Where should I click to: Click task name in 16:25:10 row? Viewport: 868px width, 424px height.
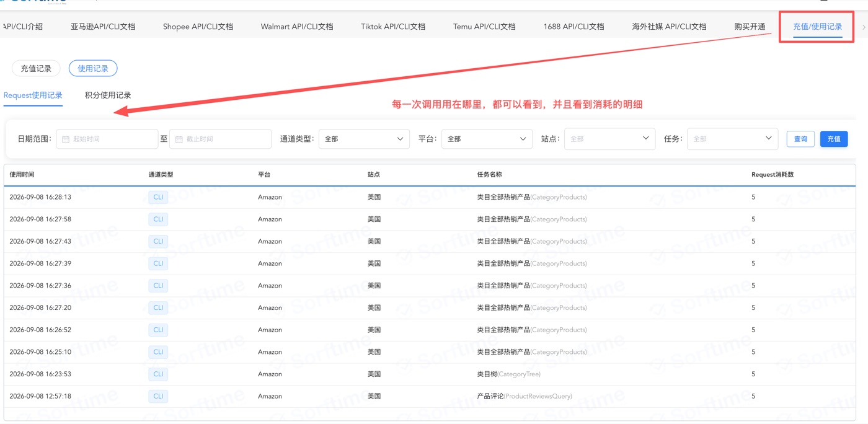point(531,352)
